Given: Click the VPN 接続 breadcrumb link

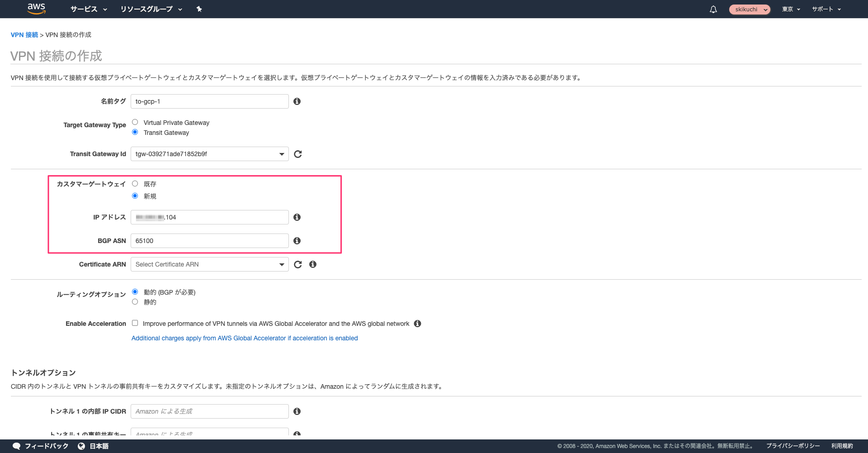Looking at the screenshot, I should pos(24,34).
